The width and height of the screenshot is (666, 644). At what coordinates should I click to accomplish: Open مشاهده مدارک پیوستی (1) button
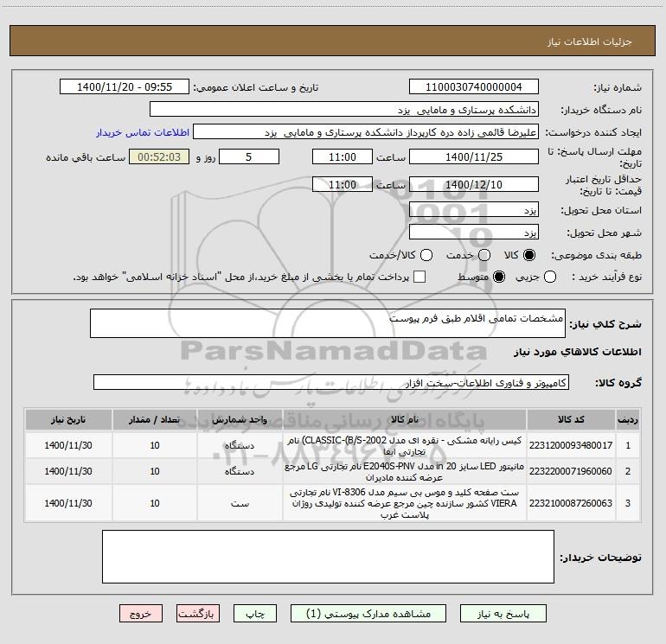368,614
